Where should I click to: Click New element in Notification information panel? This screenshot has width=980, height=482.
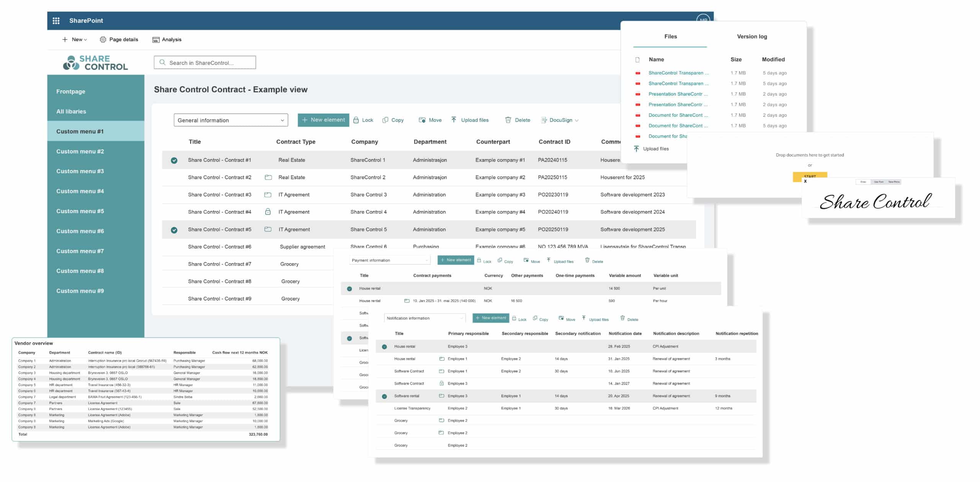click(491, 318)
